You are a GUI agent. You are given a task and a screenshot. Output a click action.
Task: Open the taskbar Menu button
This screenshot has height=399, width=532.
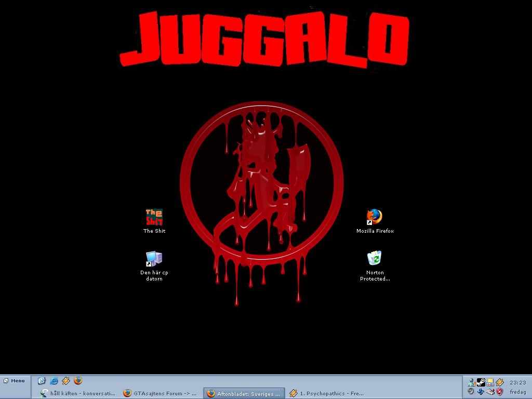[15, 381]
